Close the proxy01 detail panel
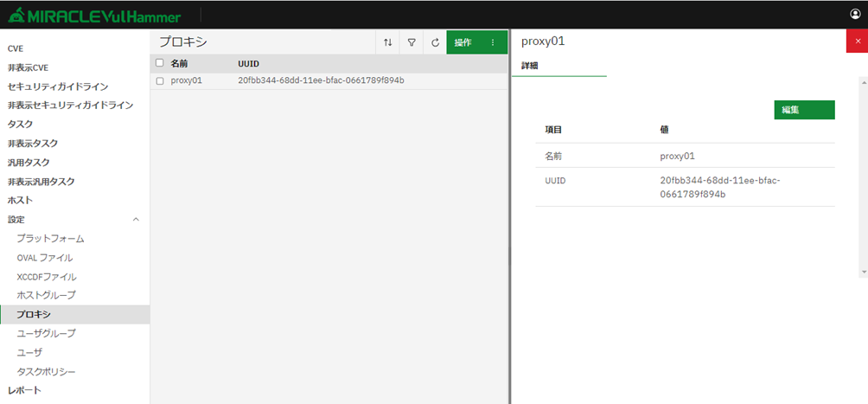868x404 pixels. coord(857,42)
